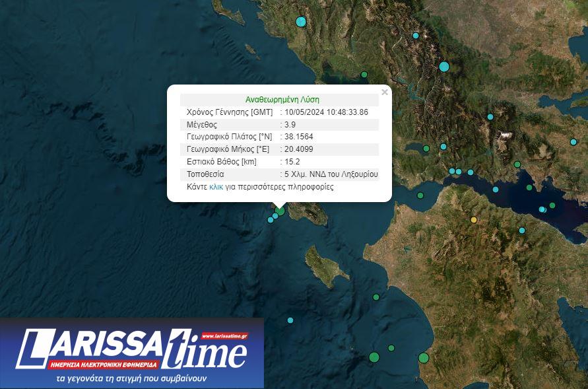Click the 'Χρόνος Γέννησης [GMT]' label

(x=230, y=112)
